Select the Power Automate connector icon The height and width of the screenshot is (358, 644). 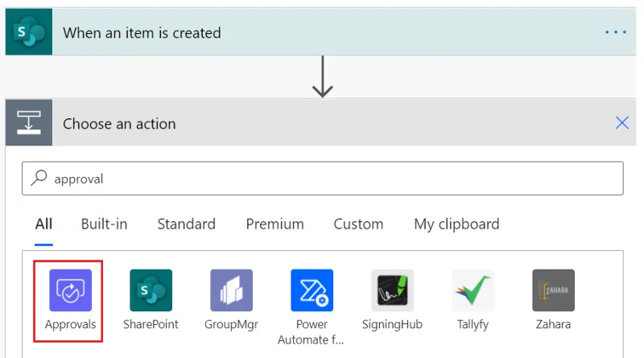[x=312, y=290]
